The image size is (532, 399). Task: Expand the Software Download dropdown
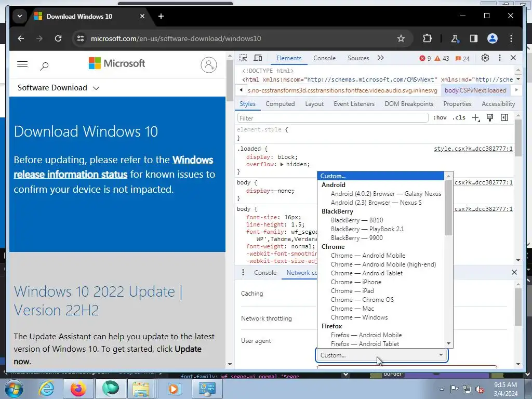[x=58, y=88]
